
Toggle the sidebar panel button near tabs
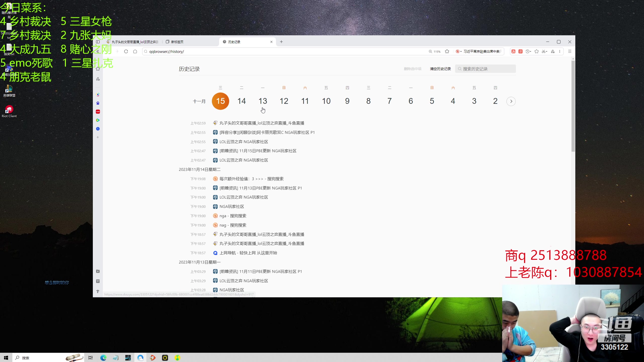[x=98, y=42]
